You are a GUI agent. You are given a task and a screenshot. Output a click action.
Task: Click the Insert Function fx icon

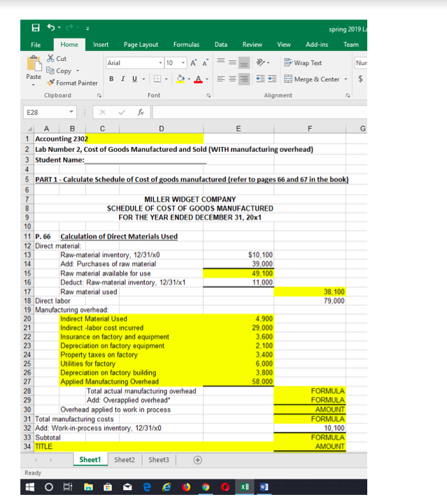pos(141,112)
